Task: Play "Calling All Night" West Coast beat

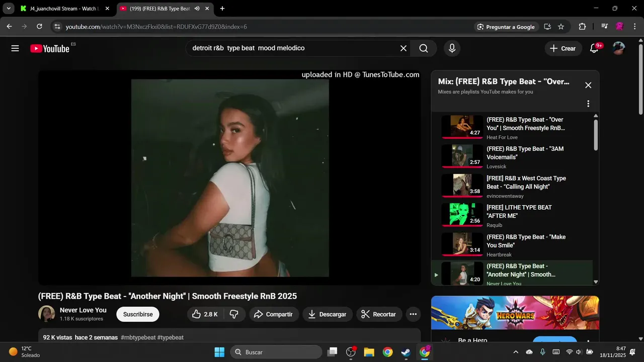Action: pos(512,186)
